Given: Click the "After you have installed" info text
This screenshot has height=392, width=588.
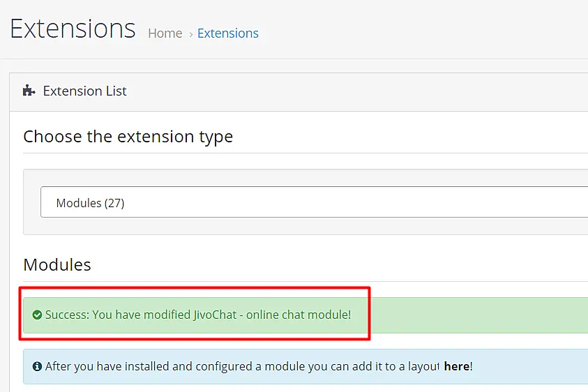Looking at the screenshot, I should coord(140,366).
